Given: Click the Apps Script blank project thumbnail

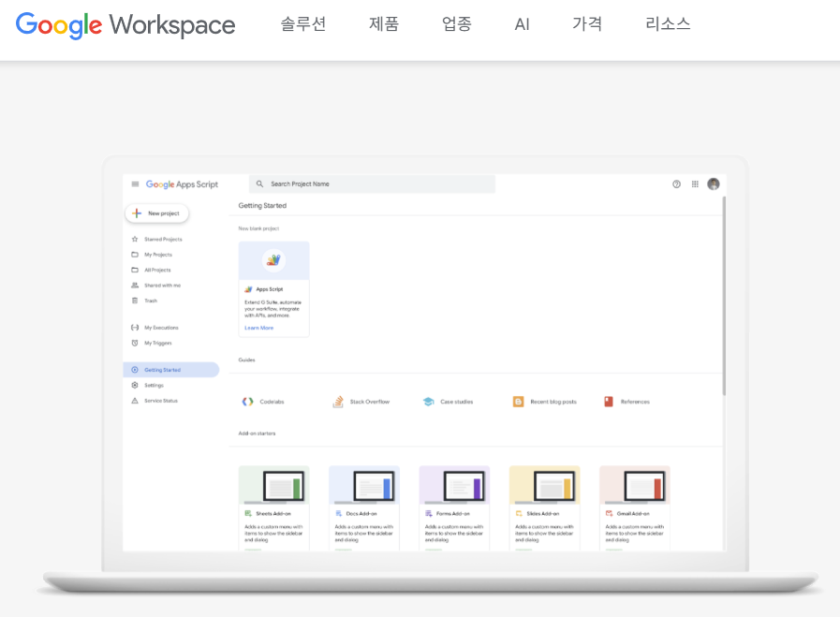Looking at the screenshot, I should pyautogui.click(x=273, y=260).
